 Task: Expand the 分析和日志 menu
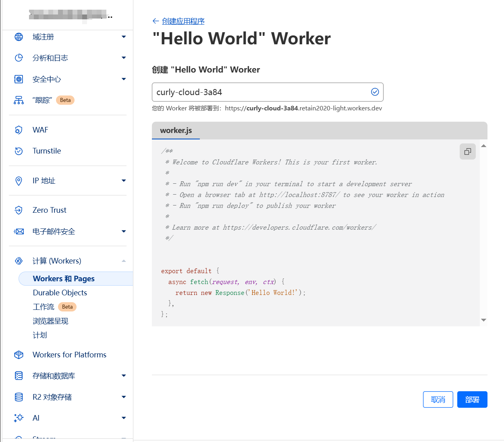124,58
